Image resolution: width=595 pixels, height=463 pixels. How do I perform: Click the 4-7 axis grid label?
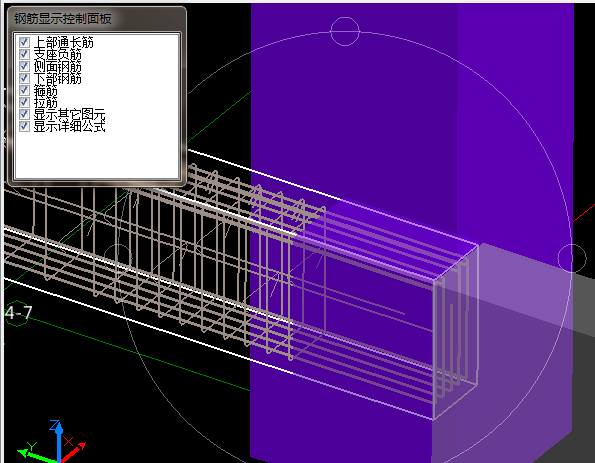[18, 313]
